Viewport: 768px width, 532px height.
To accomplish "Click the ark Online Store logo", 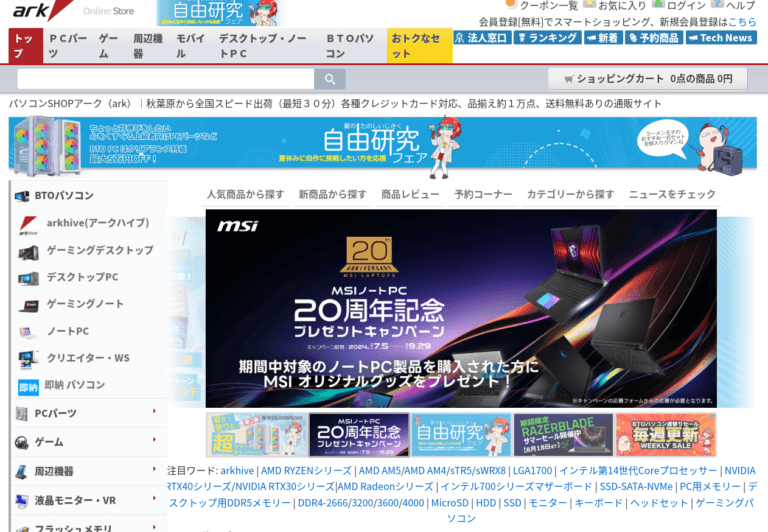I will pyautogui.click(x=73, y=11).
